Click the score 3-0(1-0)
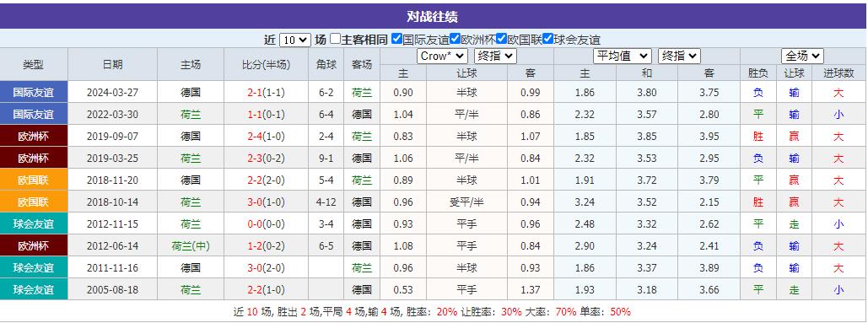This screenshot has width=868, height=323. click(x=267, y=202)
